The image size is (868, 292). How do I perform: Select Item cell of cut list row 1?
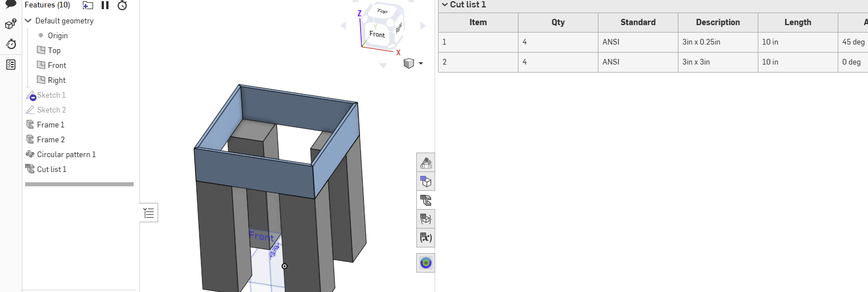(478, 42)
